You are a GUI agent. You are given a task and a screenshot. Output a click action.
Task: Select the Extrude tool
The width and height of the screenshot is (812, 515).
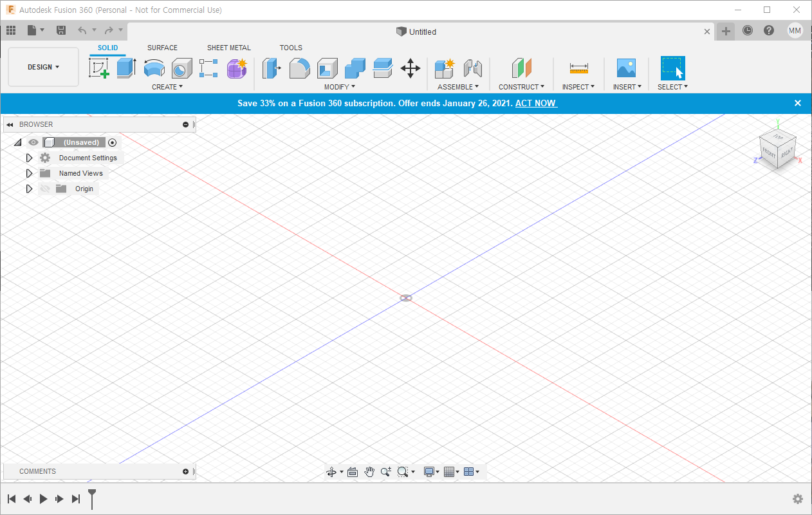click(127, 68)
